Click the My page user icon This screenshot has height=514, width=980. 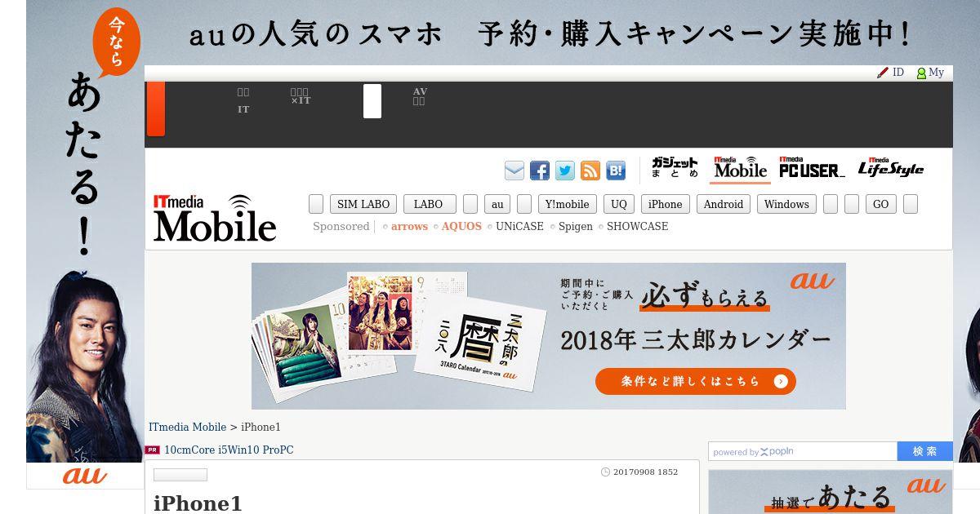click(921, 73)
